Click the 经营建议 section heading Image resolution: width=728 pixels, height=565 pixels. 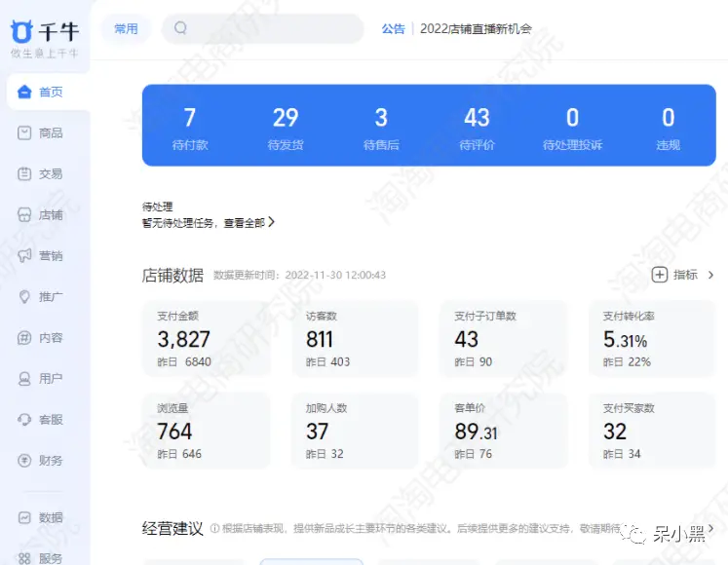coord(172,528)
